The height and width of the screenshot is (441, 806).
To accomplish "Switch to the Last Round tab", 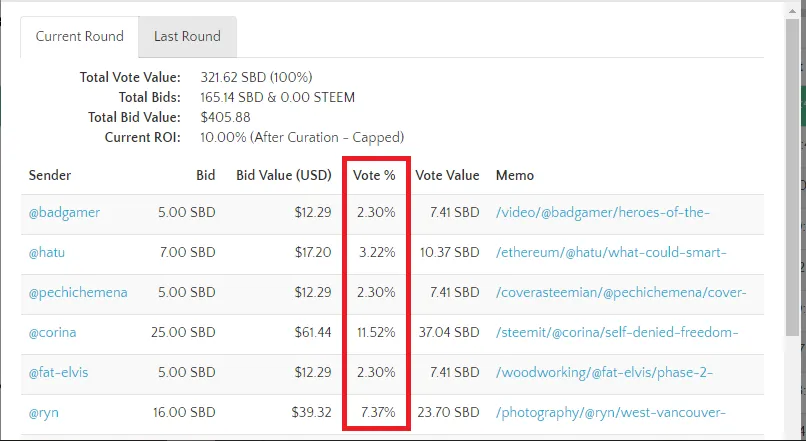I will point(187,36).
